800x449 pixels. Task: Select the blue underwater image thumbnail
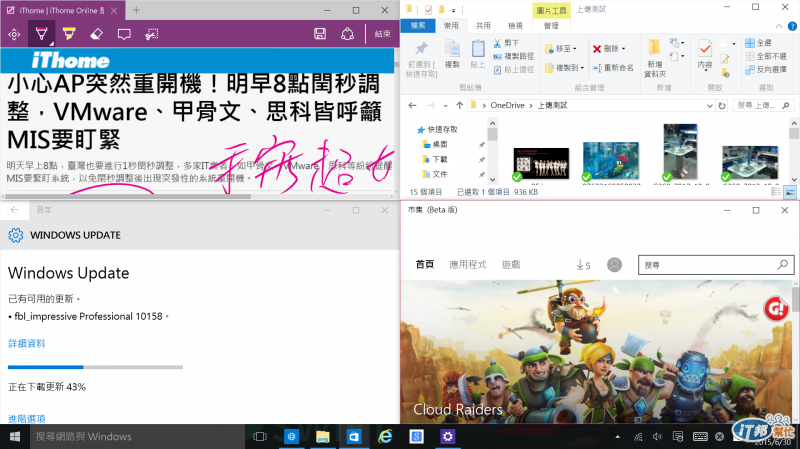pos(611,161)
